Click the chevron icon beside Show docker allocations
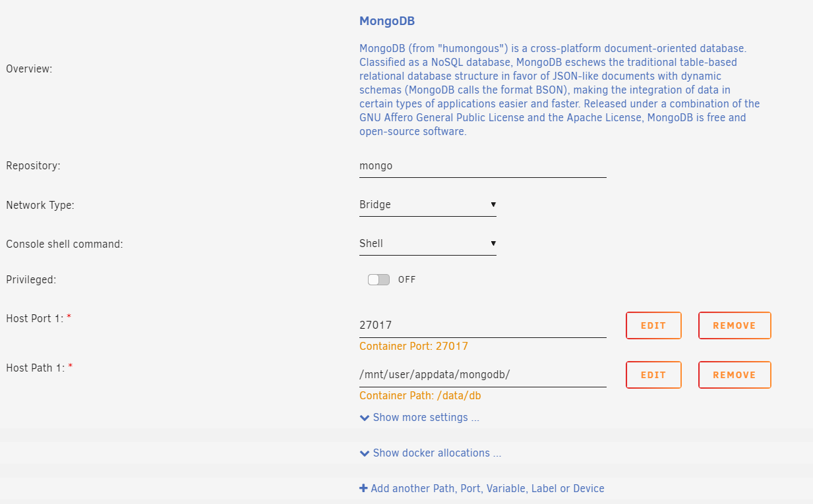 pyautogui.click(x=365, y=453)
